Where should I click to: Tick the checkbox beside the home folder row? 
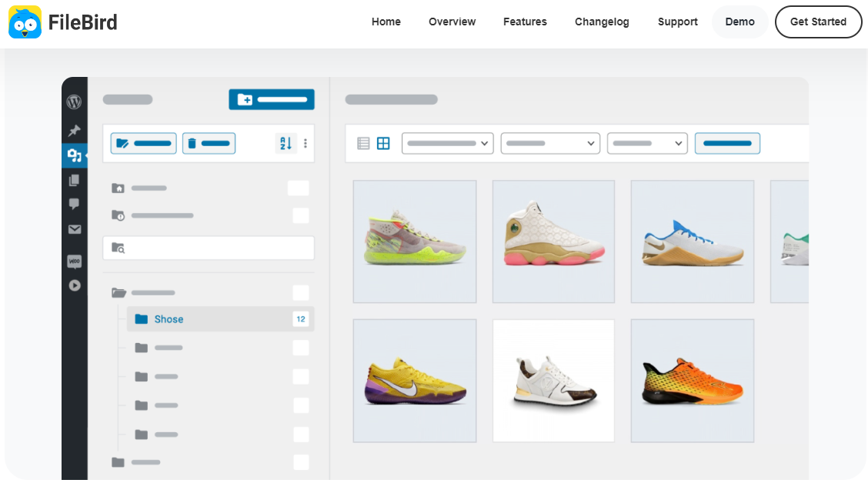click(x=298, y=188)
